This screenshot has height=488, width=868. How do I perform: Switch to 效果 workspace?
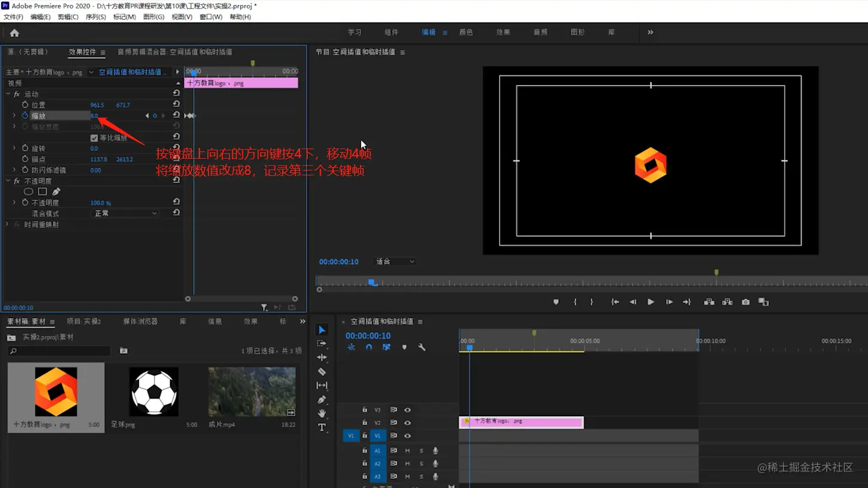click(503, 32)
